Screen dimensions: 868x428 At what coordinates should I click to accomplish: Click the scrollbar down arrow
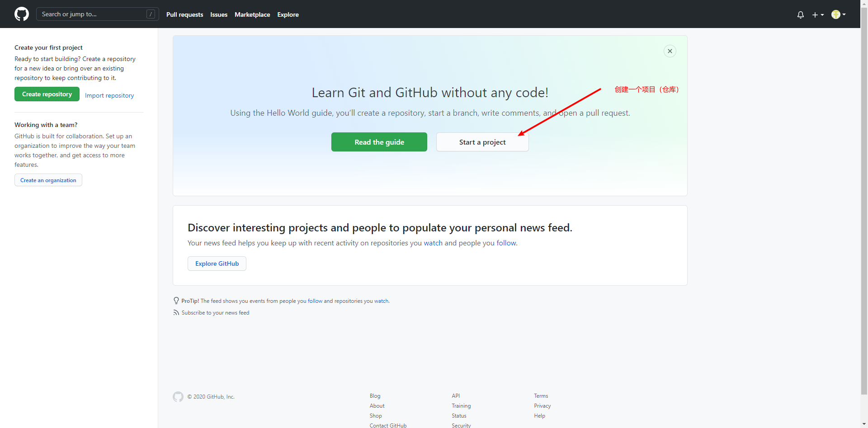tap(864, 424)
